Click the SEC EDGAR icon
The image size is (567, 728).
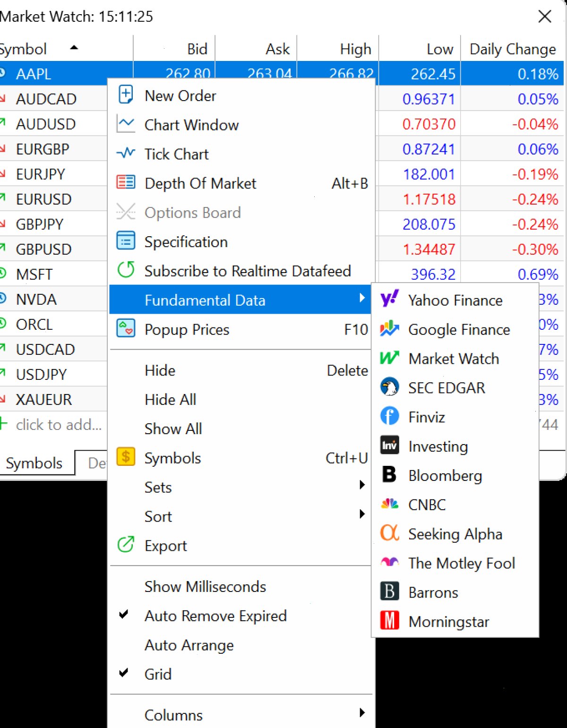pyautogui.click(x=390, y=387)
